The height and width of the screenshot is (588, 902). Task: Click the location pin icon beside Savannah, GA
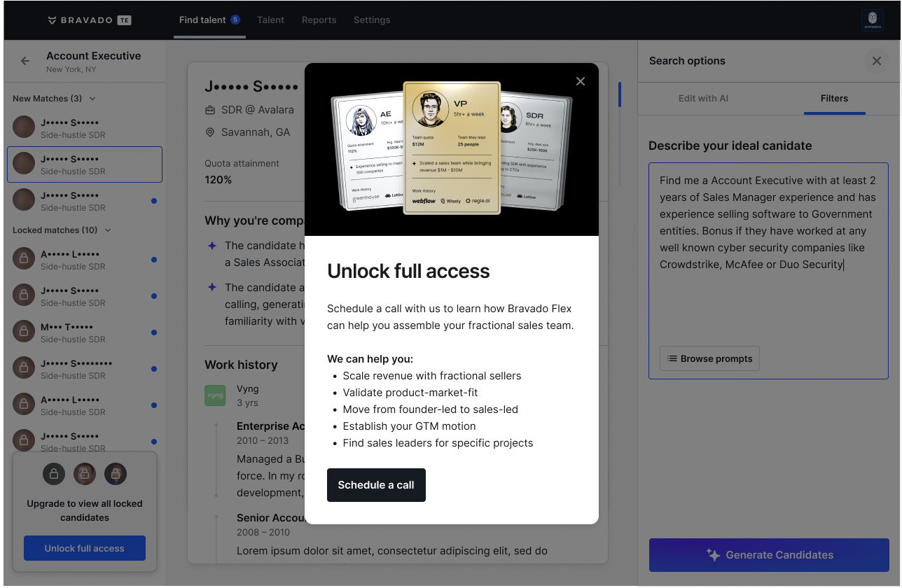[x=210, y=132]
